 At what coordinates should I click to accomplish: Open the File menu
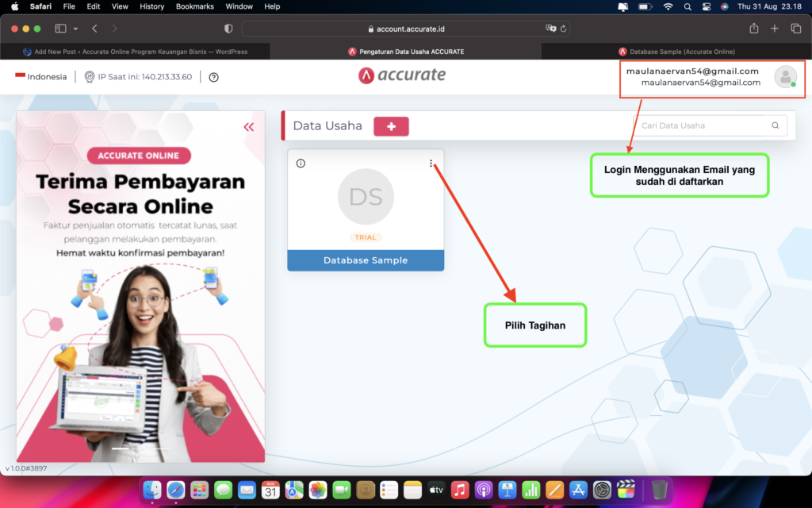(69, 6)
